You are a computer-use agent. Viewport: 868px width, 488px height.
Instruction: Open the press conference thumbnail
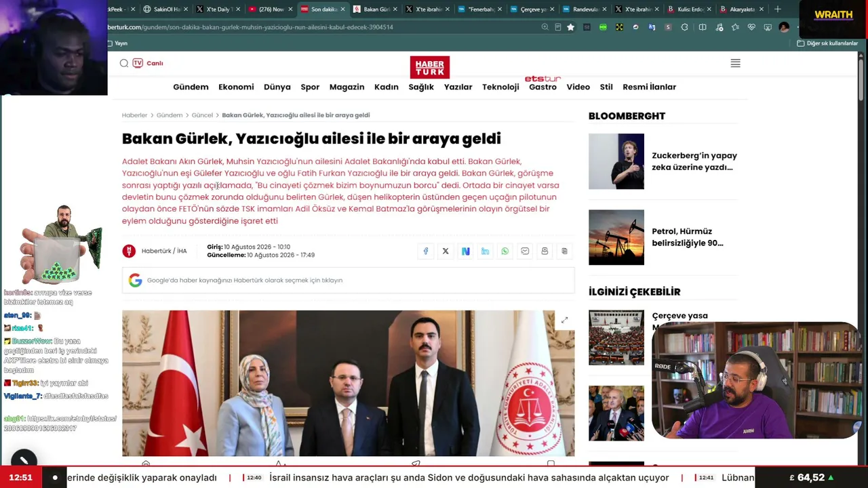[616, 413]
